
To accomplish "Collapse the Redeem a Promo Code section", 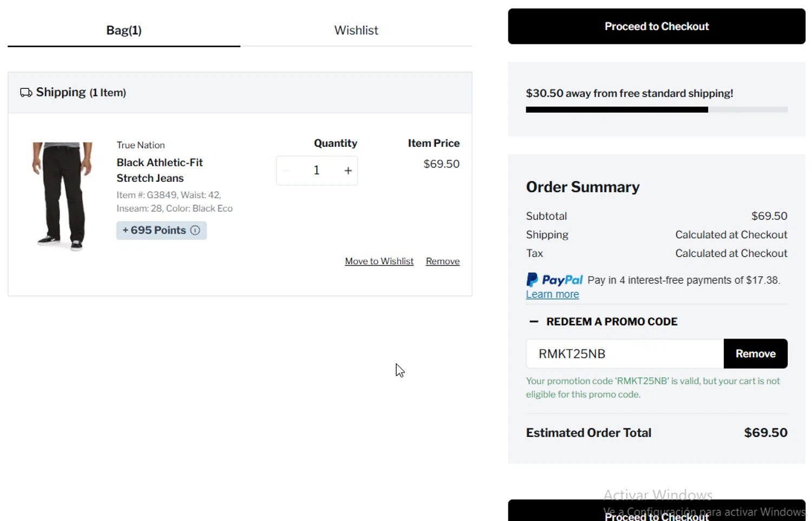I will 534,322.
